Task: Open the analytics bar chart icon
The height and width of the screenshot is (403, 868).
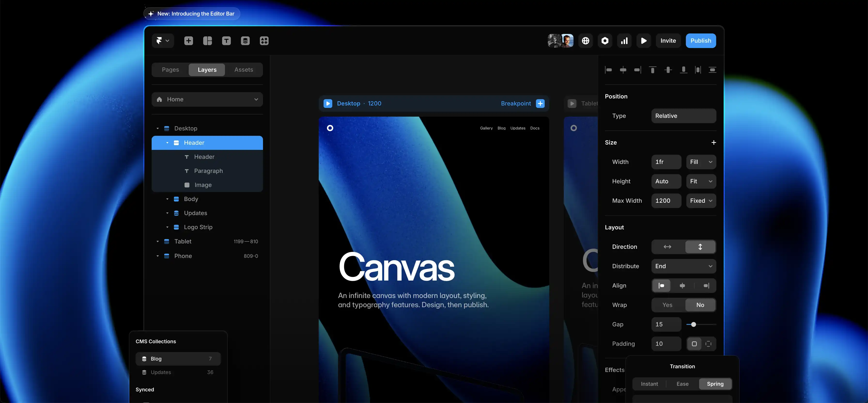Action: [624, 41]
